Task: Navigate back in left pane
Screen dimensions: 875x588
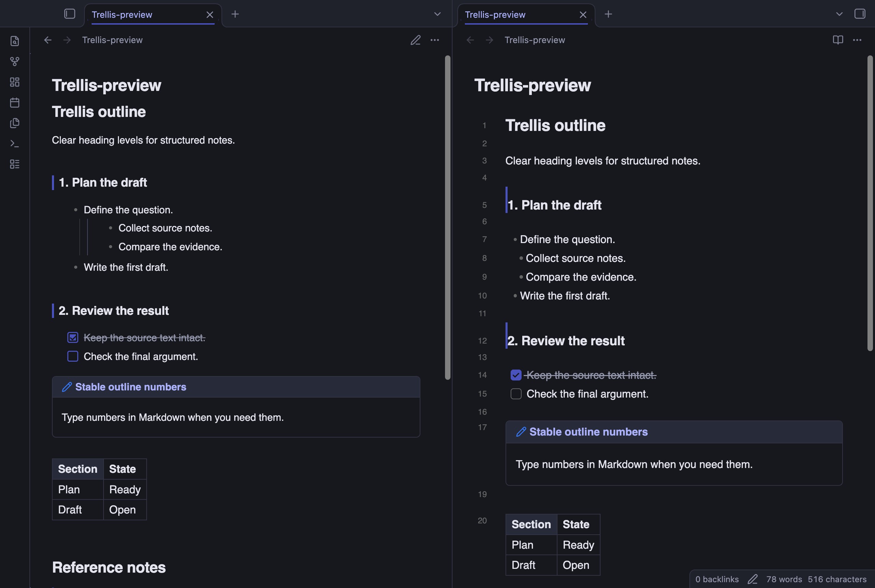Action: point(48,40)
